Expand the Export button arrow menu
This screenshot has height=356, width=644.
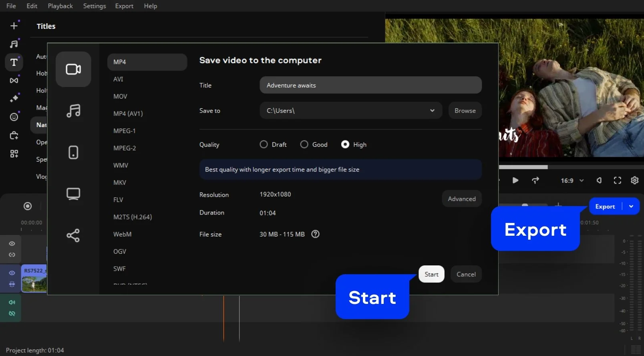(631, 206)
